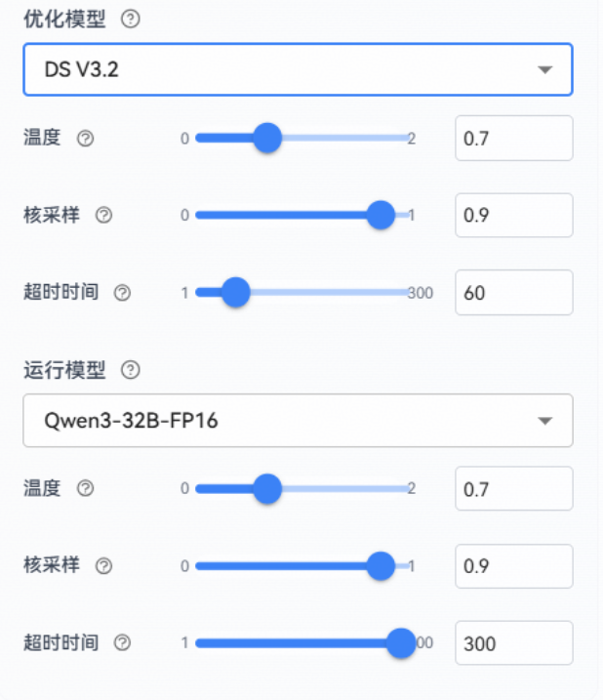Image resolution: width=603 pixels, height=700 pixels.
Task: Click the 温度 slider handle under 优化模型
Action: click(266, 138)
